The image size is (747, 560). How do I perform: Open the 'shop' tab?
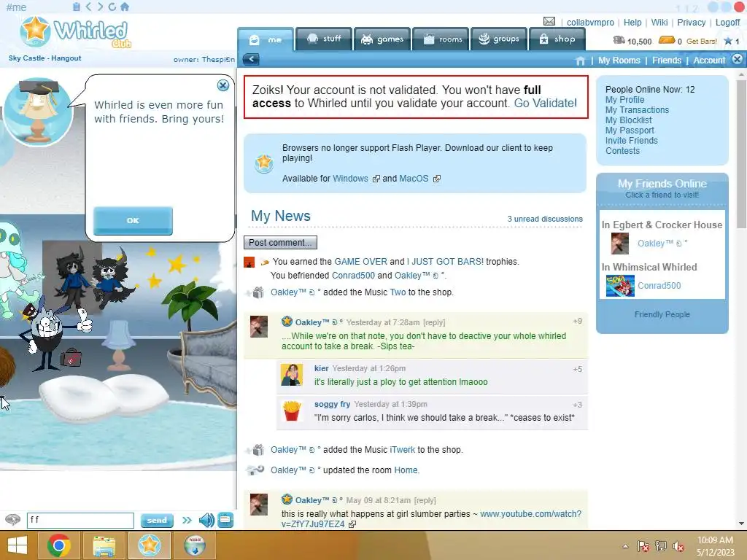tap(557, 39)
